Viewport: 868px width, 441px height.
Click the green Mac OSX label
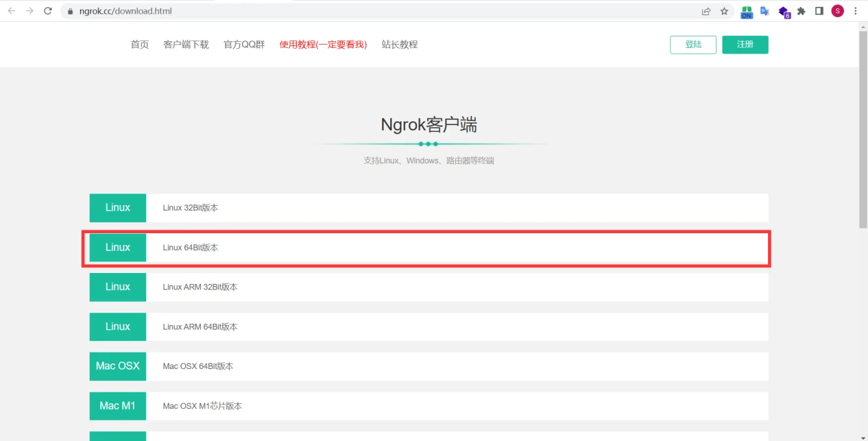click(118, 366)
